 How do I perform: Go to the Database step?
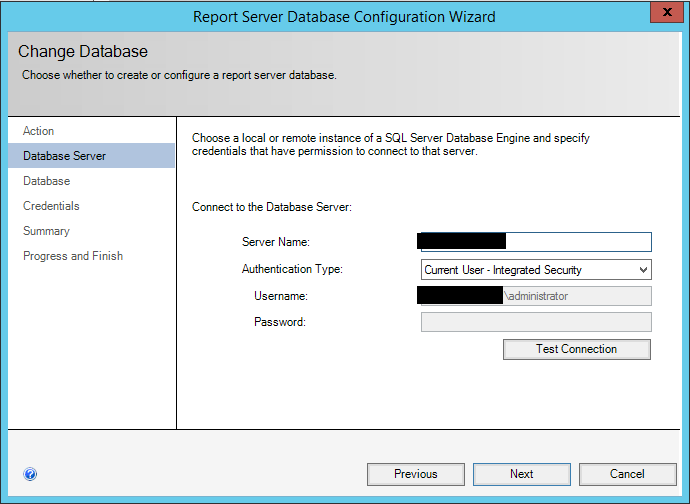pyautogui.click(x=47, y=181)
